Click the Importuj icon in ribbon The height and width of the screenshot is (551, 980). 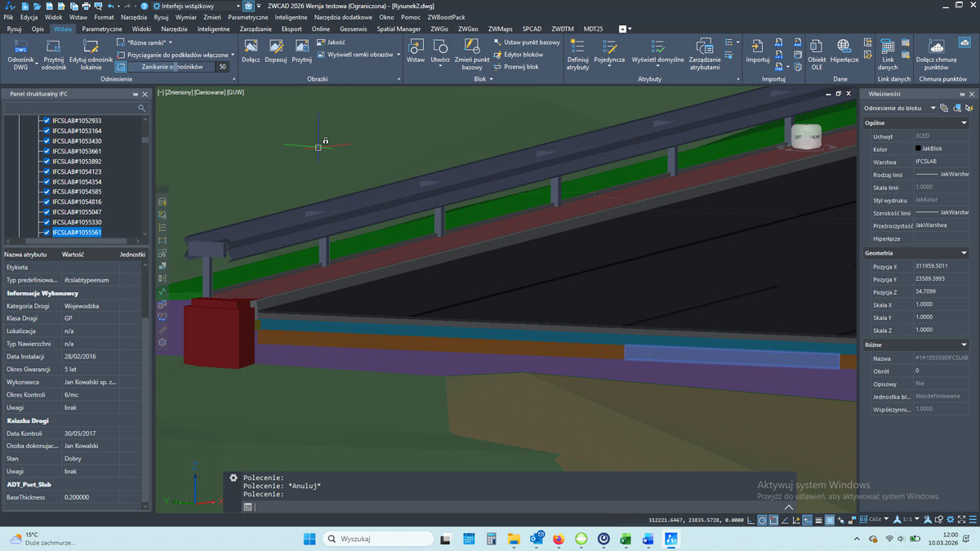(x=757, y=47)
